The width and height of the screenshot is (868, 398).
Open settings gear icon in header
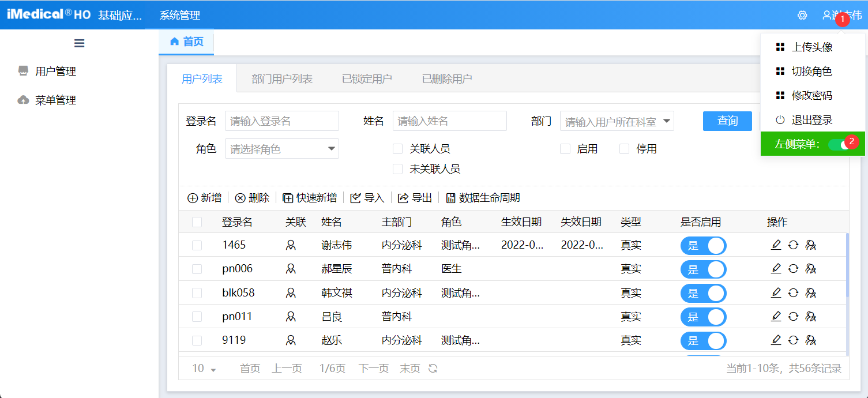click(x=802, y=16)
